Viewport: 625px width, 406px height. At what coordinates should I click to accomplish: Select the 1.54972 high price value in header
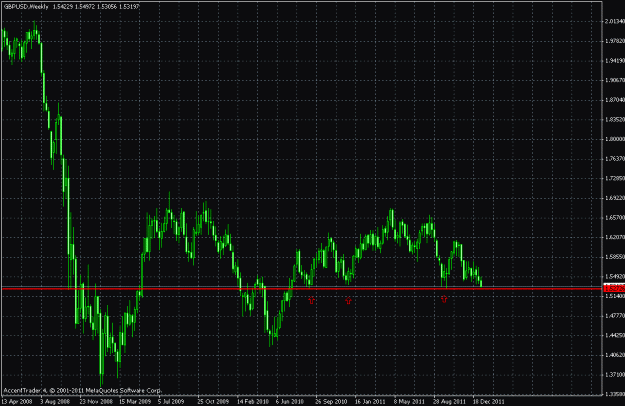pos(85,7)
